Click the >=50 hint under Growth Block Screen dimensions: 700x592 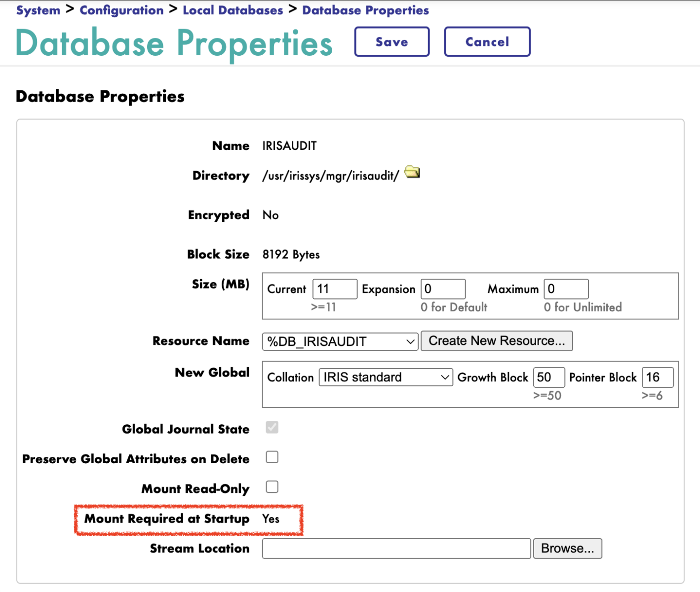547,396
